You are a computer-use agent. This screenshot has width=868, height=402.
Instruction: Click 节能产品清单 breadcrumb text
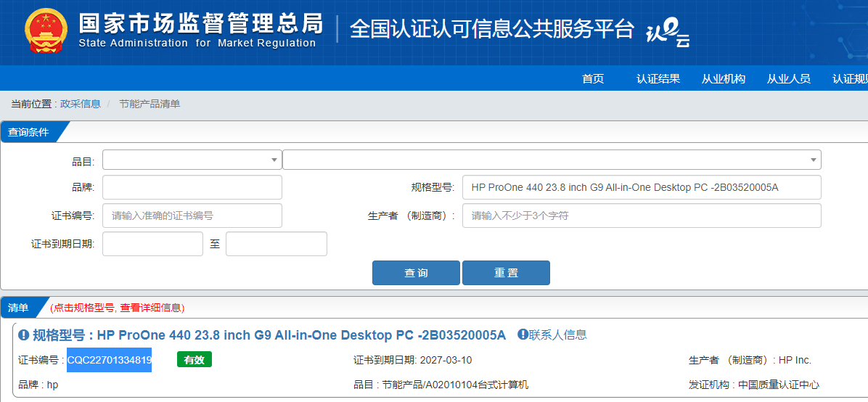point(150,104)
